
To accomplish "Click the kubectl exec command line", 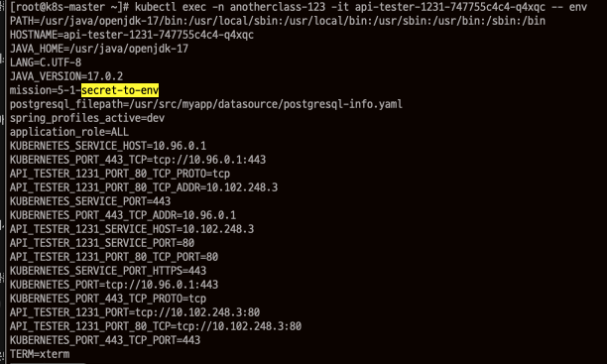I will (361, 7).
